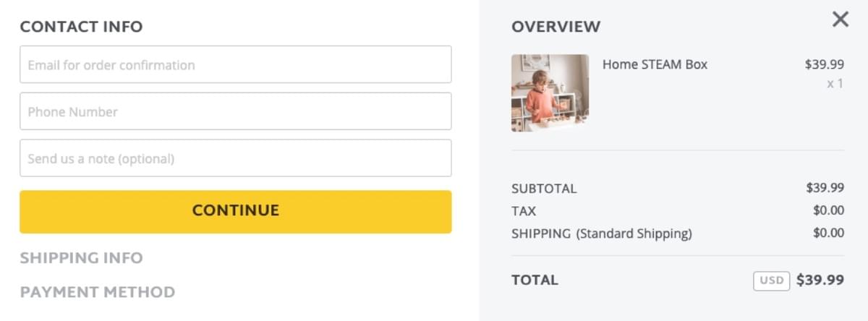Click the email for order confirmation field
868x321 pixels.
coord(235,64)
